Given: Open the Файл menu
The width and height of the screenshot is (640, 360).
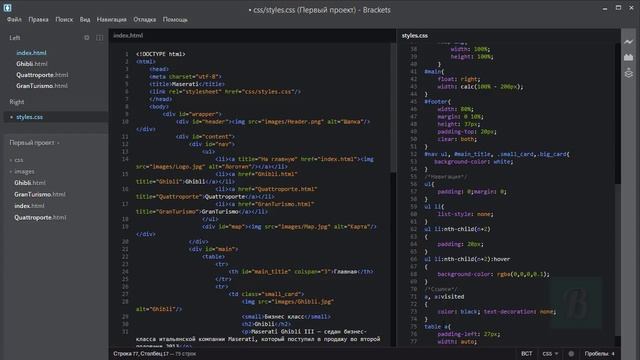Looking at the screenshot, I should click(14, 20).
